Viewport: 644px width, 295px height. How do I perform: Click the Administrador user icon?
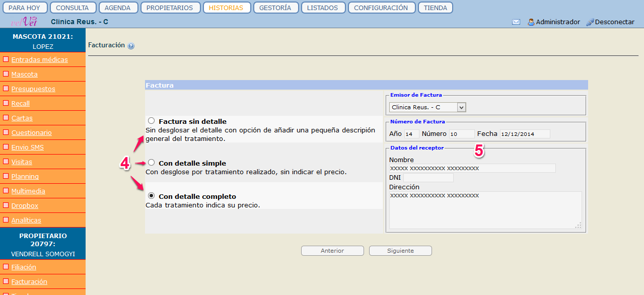pos(531,22)
